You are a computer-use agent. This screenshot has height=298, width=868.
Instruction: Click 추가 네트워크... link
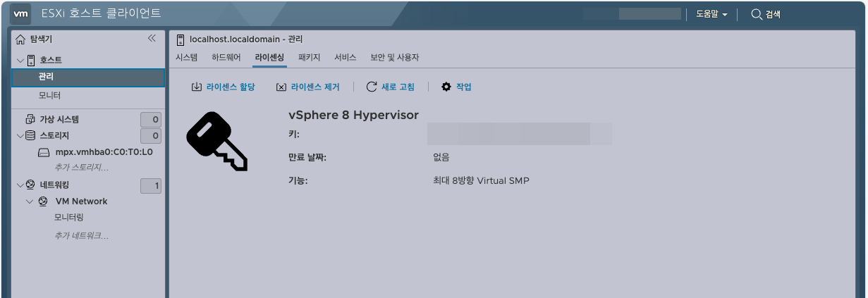pos(82,235)
